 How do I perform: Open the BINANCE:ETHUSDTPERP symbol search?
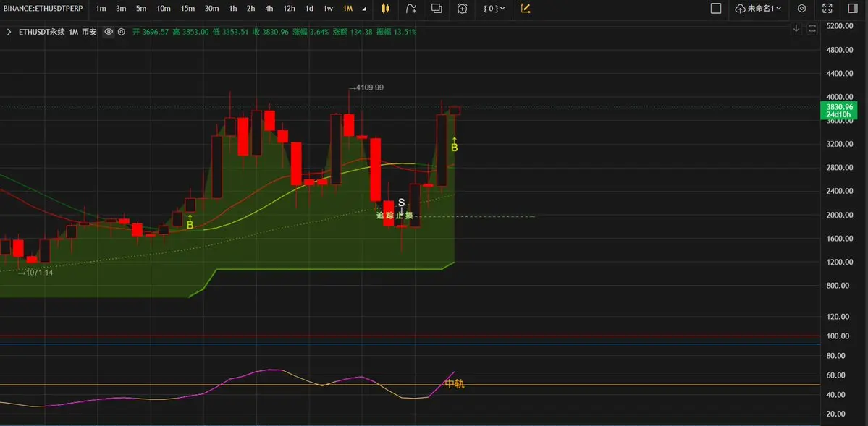click(43, 8)
